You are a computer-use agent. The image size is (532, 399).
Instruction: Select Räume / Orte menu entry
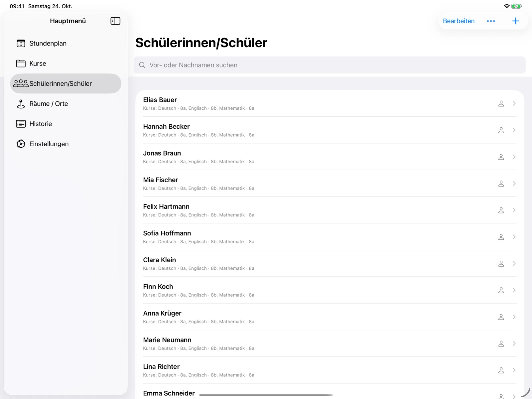click(x=66, y=104)
